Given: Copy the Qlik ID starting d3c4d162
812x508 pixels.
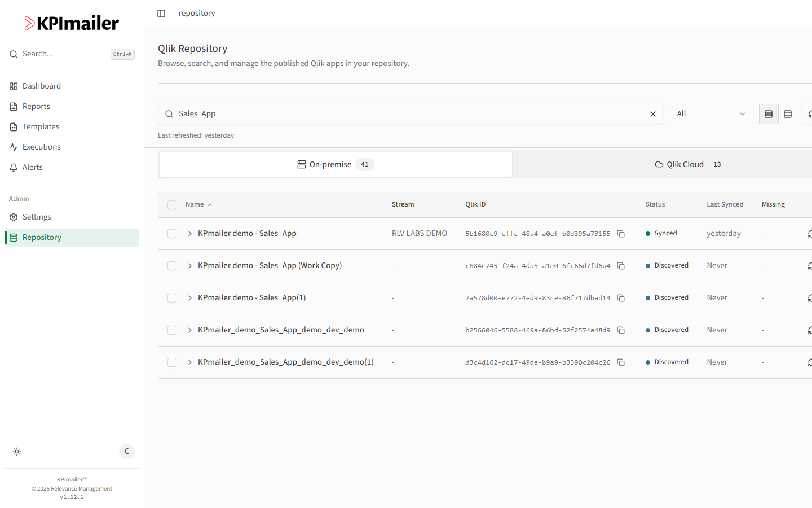Looking at the screenshot, I should click(x=621, y=362).
